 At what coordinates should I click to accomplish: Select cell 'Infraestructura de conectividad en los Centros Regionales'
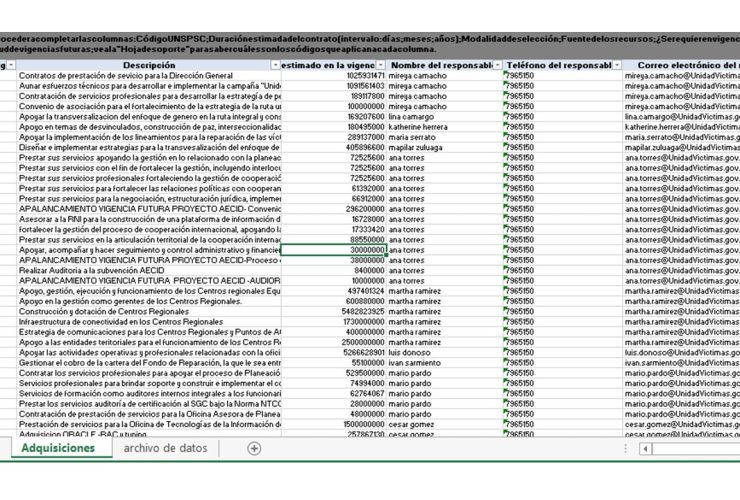pos(149,322)
